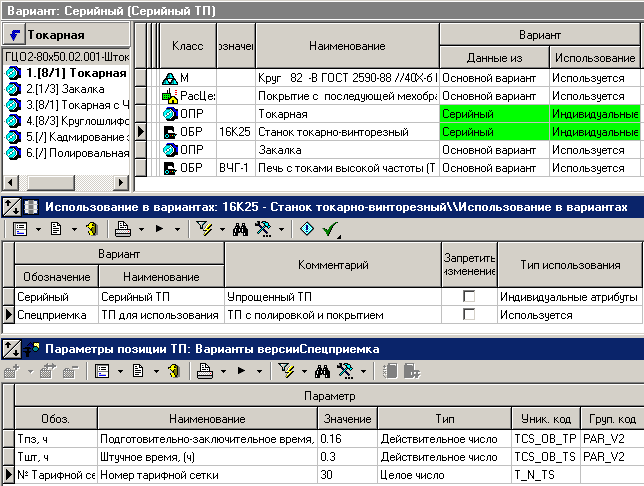644x486 pixels.
Task: Click green Серийный cell in Станок токарно-винторезный row
Action: tap(494, 132)
